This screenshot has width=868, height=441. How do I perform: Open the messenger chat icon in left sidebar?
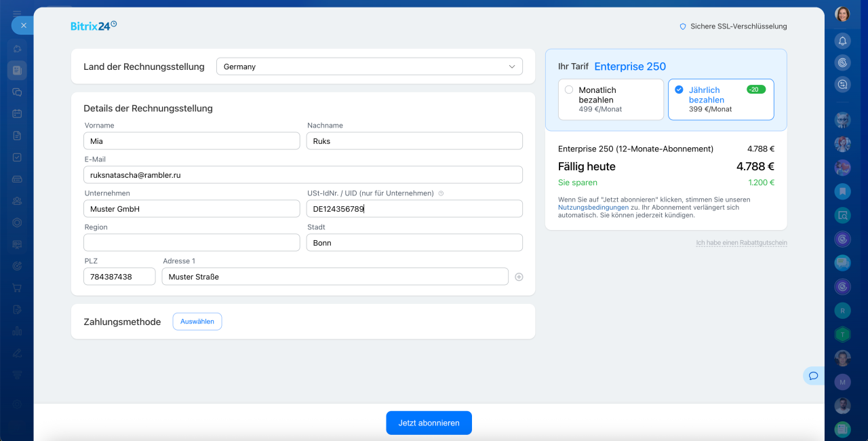coord(18,92)
